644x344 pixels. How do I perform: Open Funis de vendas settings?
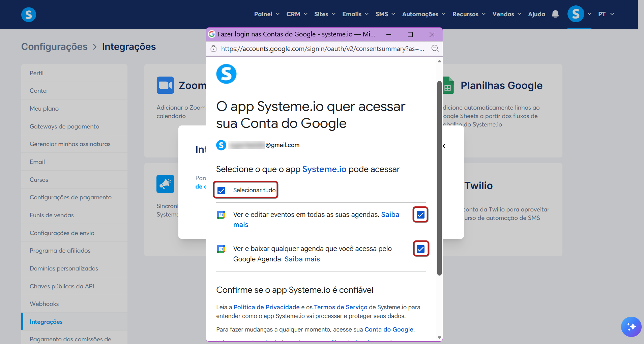pyautogui.click(x=74, y=215)
